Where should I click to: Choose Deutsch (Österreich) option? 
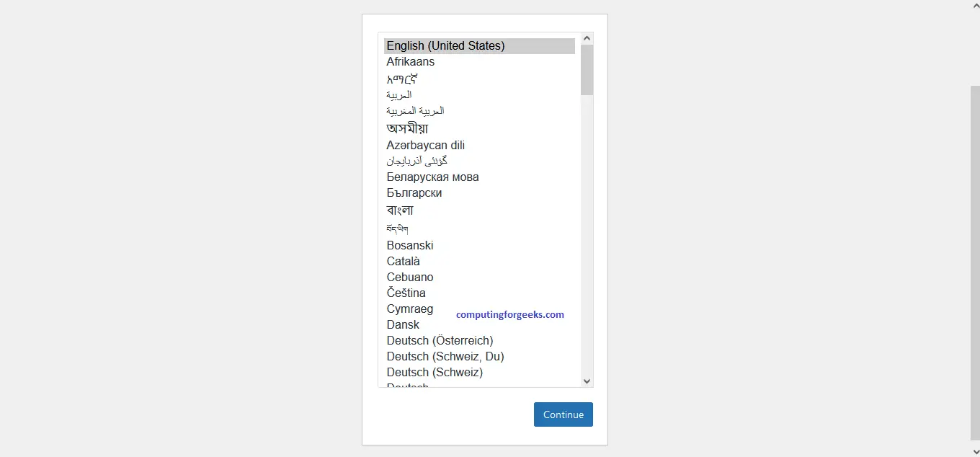[440, 341]
